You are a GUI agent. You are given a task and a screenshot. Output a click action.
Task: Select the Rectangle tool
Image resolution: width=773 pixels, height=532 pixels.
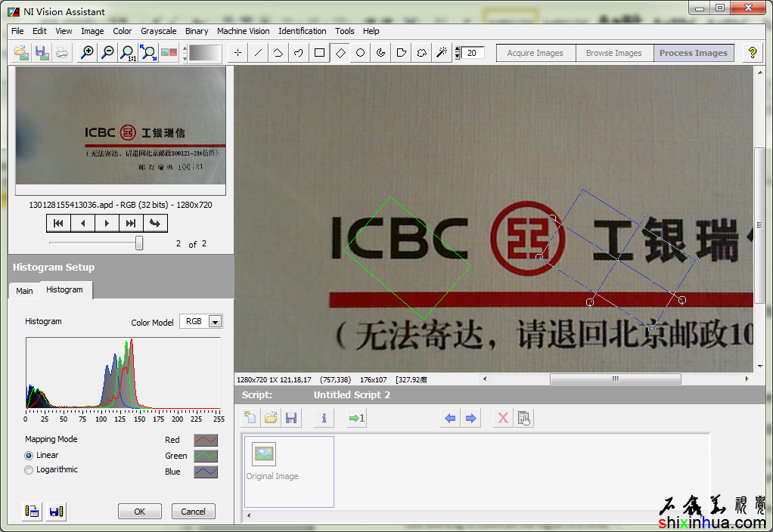(319, 53)
